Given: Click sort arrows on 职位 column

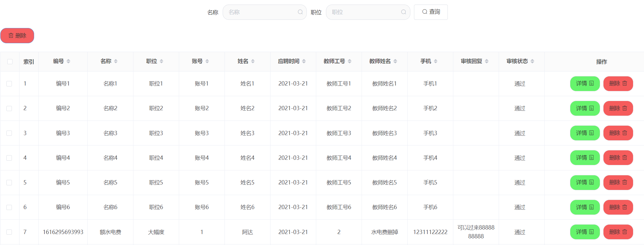Looking at the screenshot, I should tap(161, 61).
